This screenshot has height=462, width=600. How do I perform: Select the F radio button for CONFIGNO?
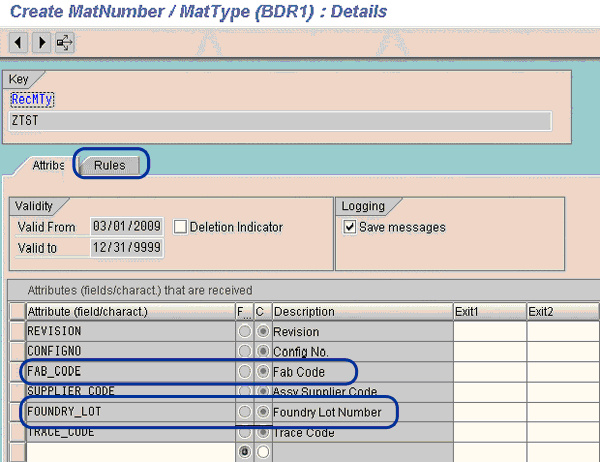[x=243, y=352]
